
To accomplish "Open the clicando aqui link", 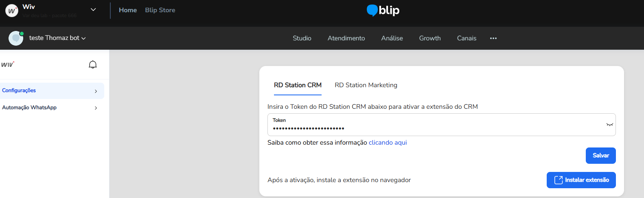I will pos(388,143).
